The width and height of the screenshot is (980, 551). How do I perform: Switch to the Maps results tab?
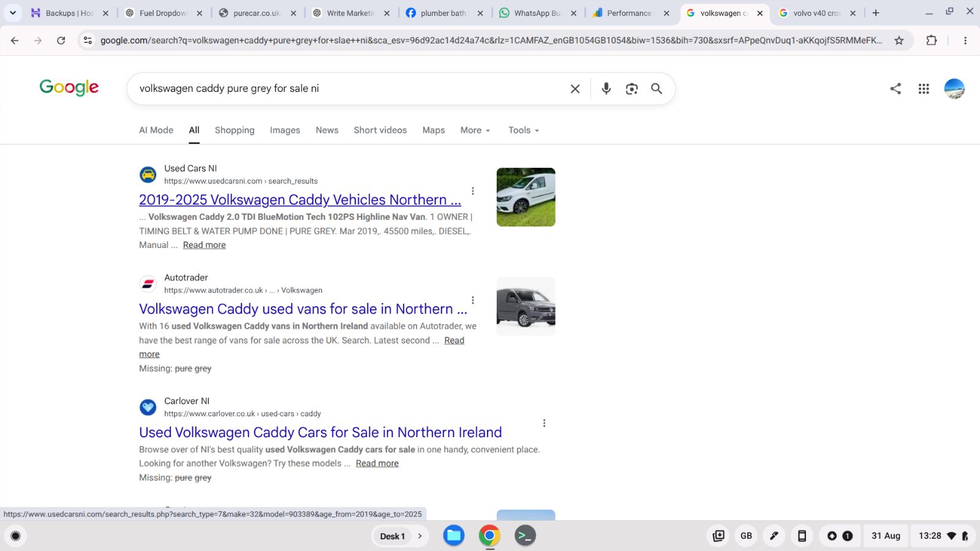[434, 130]
